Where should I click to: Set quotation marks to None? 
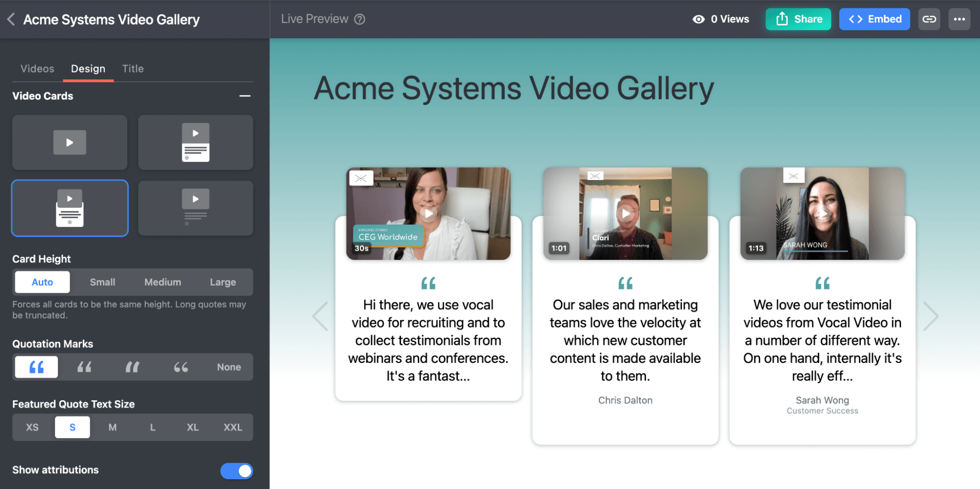[x=228, y=367]
